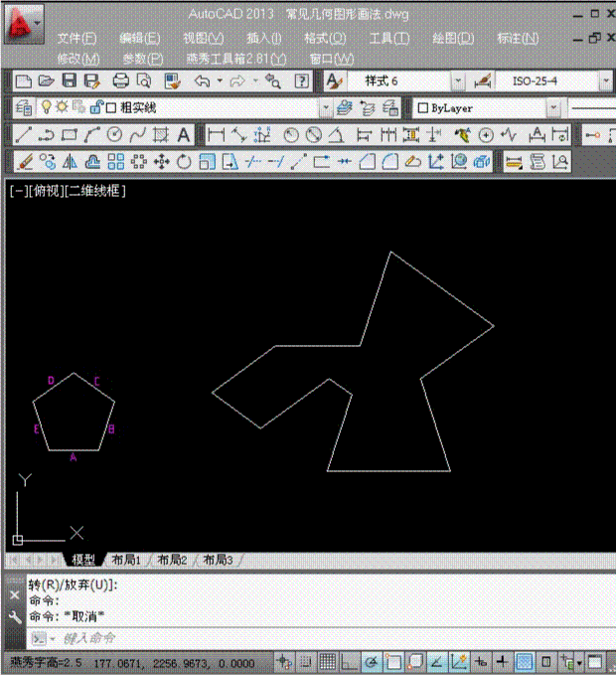Screen dimensions: 616x676
Task: Open command line settings wrench
Action: click(x=15, y=617)
